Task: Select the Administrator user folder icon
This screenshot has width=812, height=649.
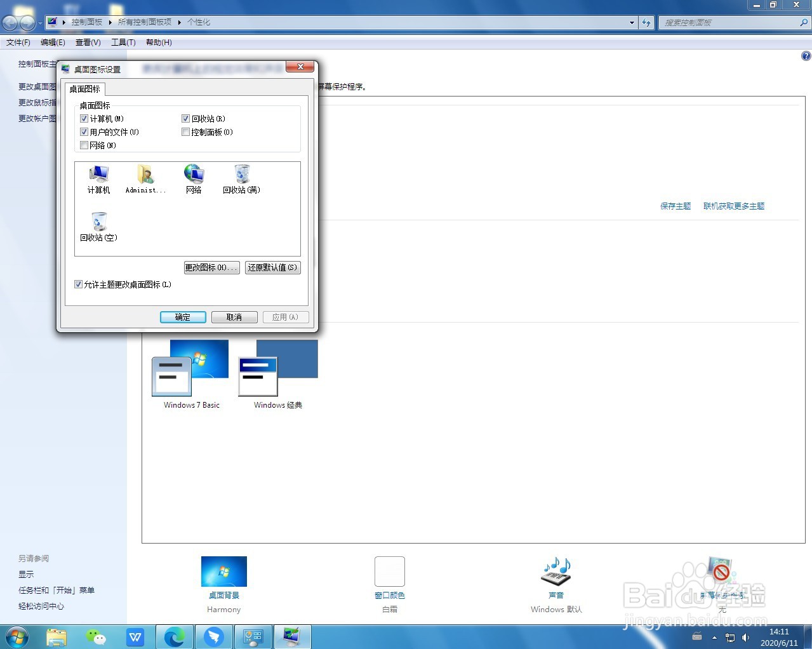Action: tap(145, 180)
